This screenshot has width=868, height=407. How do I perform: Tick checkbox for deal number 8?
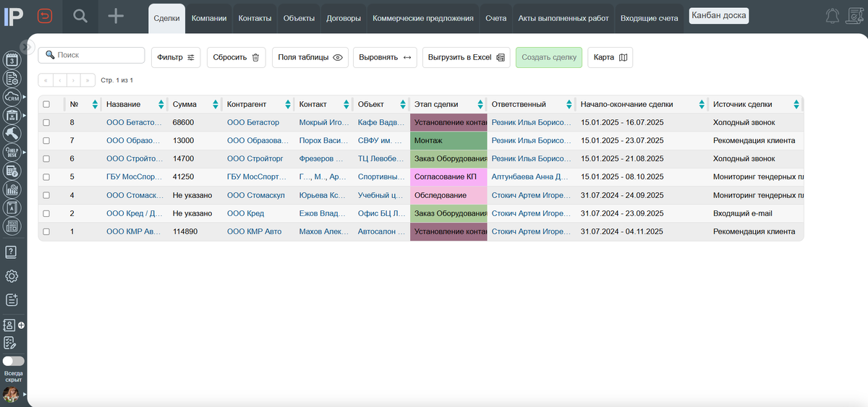point(46,123)
